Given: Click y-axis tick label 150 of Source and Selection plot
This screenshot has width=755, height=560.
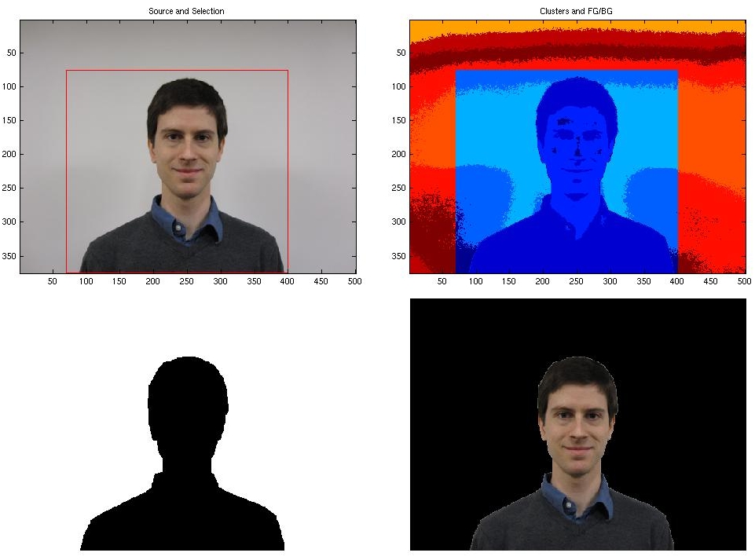Looking at the screenshot, I should [x=9, y=120].
